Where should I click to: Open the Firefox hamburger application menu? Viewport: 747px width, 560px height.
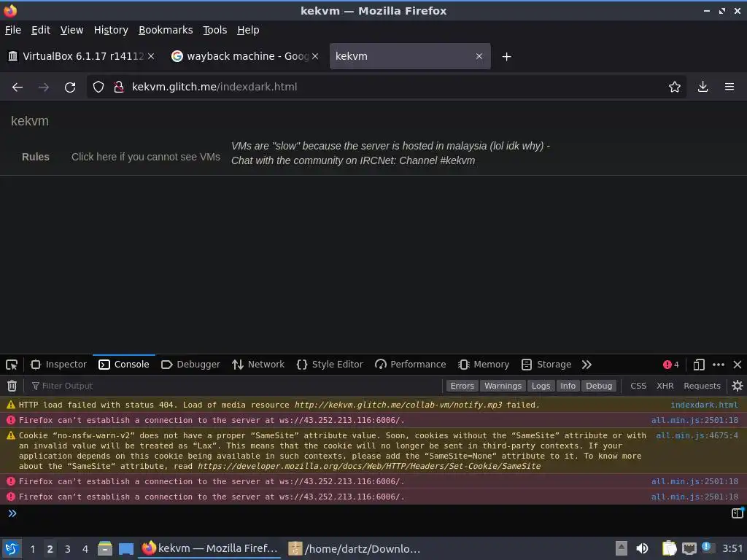coord(729,87)
